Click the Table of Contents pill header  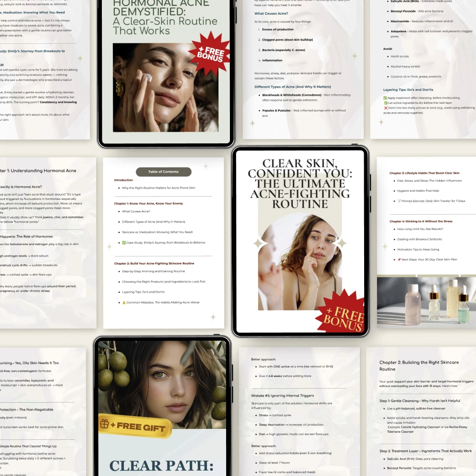(163, 172)
